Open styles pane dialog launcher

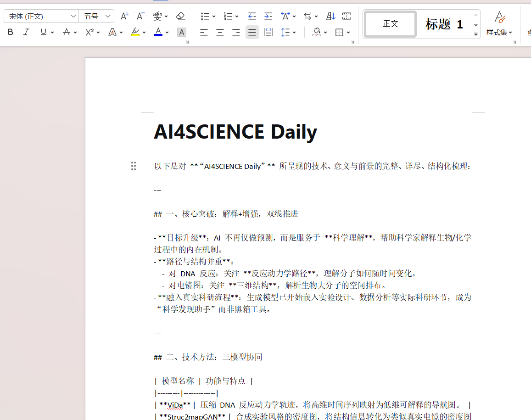(514, 42)
